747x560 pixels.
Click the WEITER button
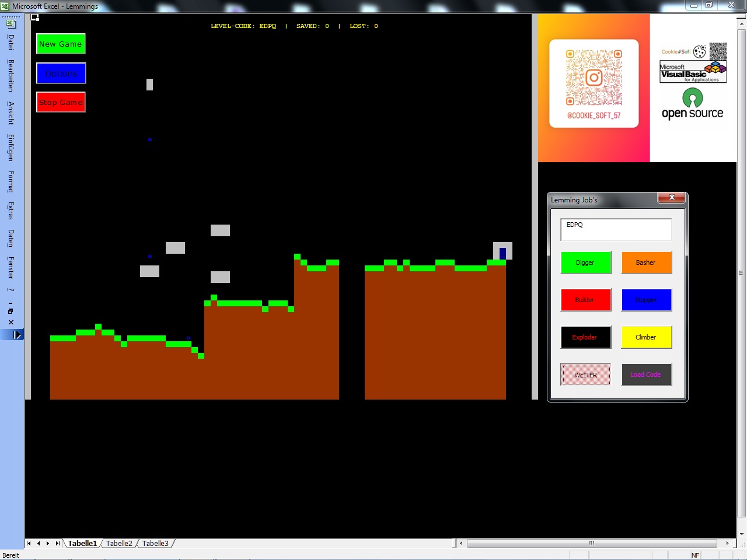[x=586, y=374]
